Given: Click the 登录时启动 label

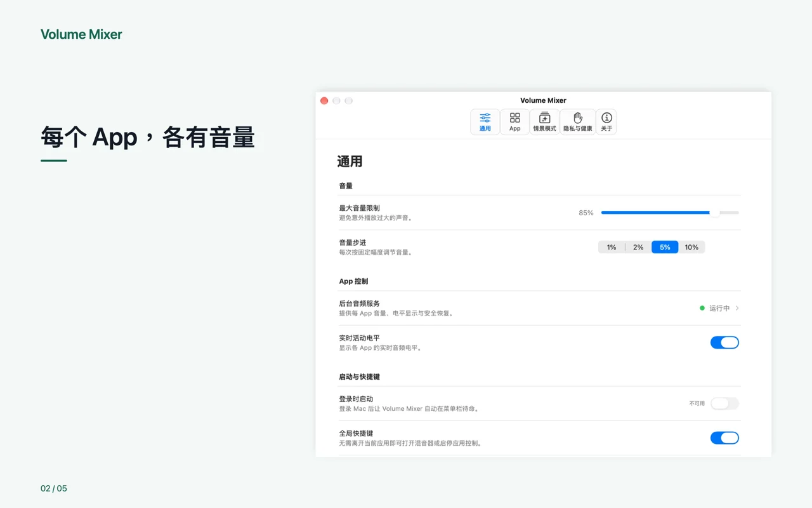Looking at the screenshot, I should click(356, 399).
